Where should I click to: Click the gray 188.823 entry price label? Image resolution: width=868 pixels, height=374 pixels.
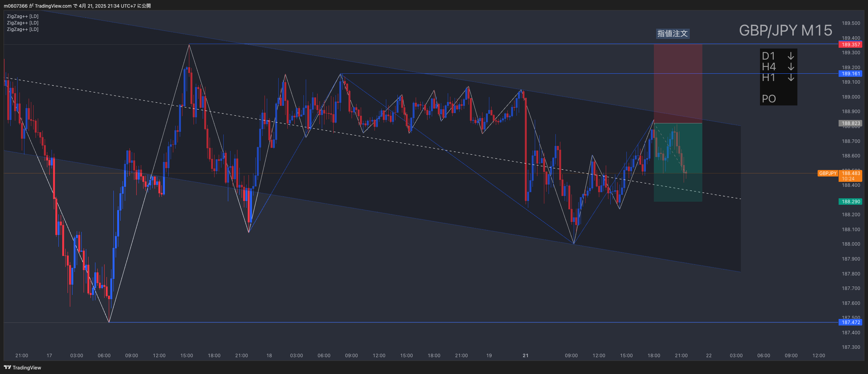tap(851, 123)
